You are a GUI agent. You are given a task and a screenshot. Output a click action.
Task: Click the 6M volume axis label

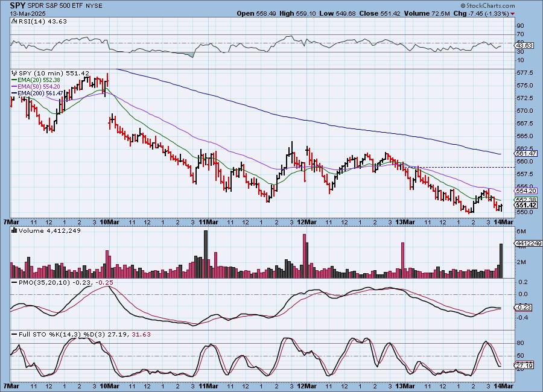tap(521, 232)
